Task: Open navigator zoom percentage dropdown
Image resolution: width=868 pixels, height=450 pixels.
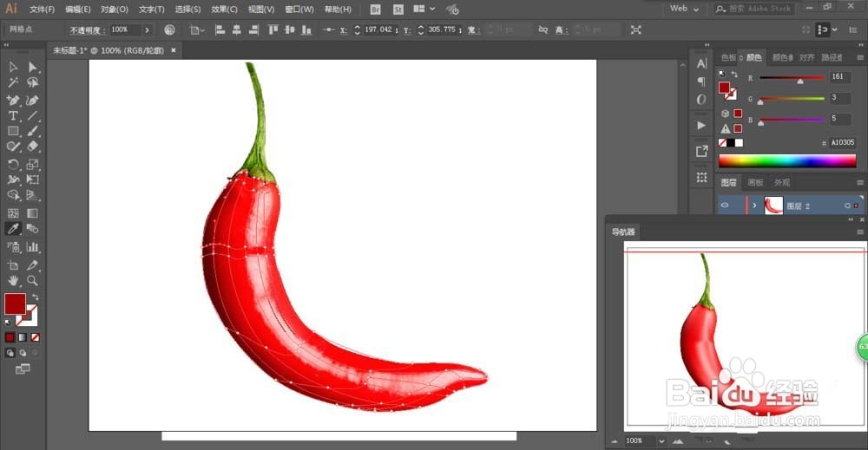Action: (x=661, y=441)
